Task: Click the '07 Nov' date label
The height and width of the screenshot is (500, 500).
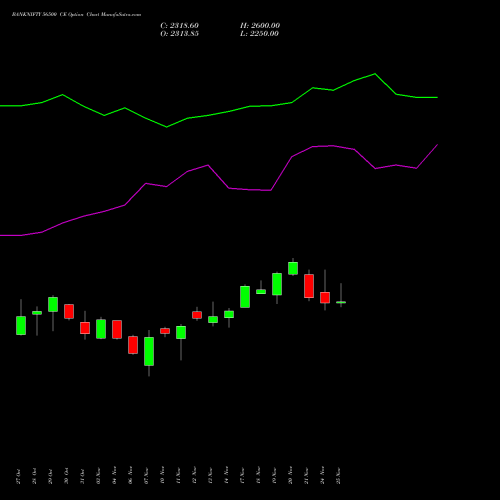Action: (146, 476)
